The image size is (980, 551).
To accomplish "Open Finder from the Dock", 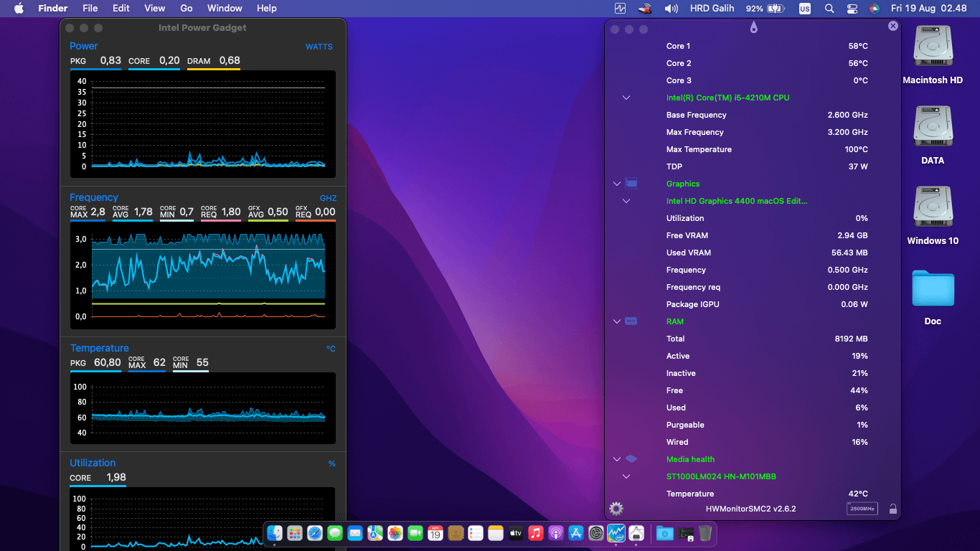I will pyautogui.click(x=275, y=533).
